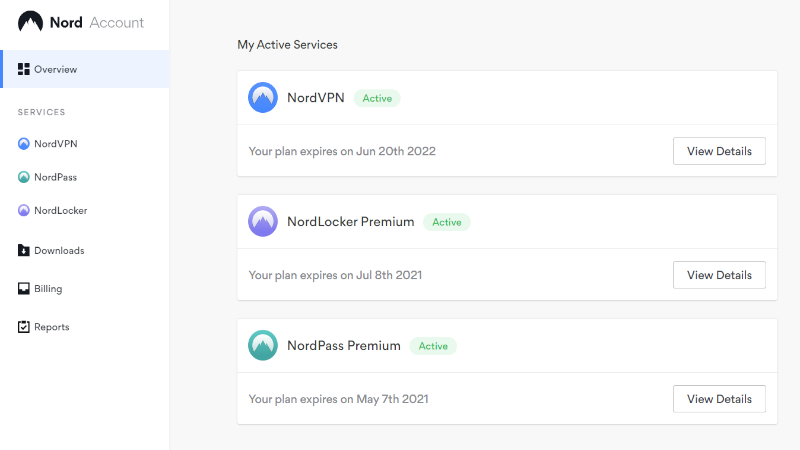This screenshot has width=800, height=450.
Task: Click the Overview grid icon in sidebar
Action: (x=24, y=69)
